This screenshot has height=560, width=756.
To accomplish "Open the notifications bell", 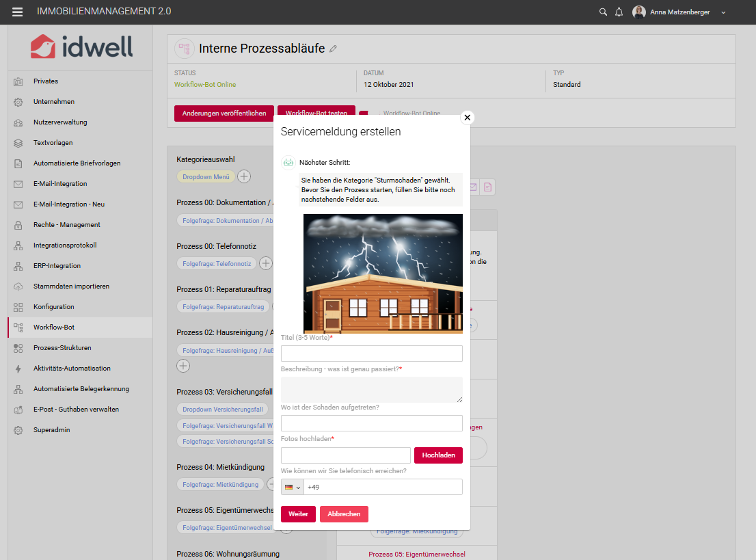I will 619,12.
